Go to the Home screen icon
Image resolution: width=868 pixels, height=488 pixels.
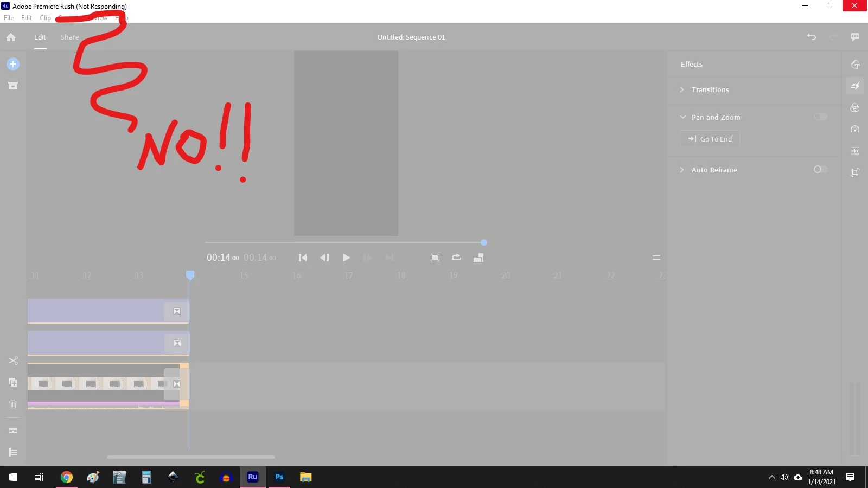[11, 37]
